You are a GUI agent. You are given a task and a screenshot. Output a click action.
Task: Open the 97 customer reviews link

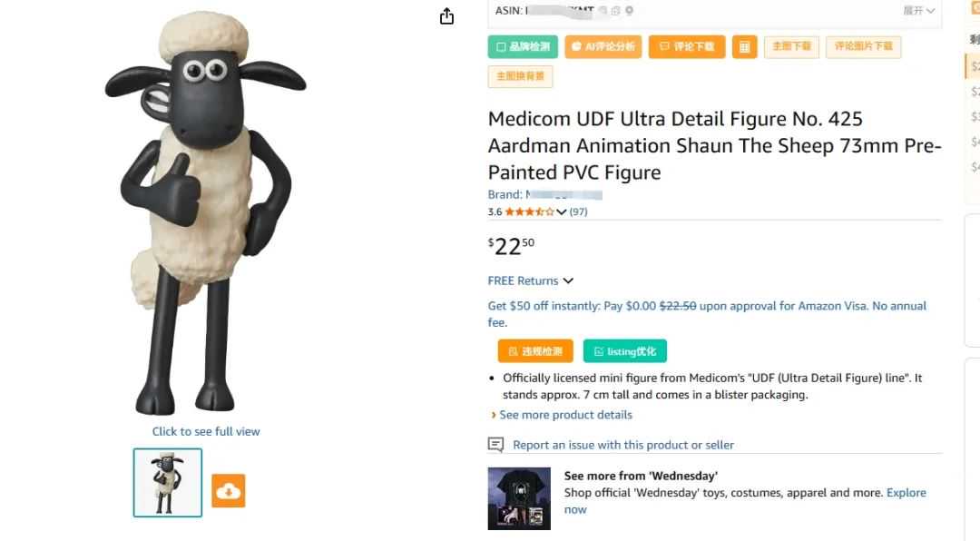pyautogui.click(x=580, y=211)
